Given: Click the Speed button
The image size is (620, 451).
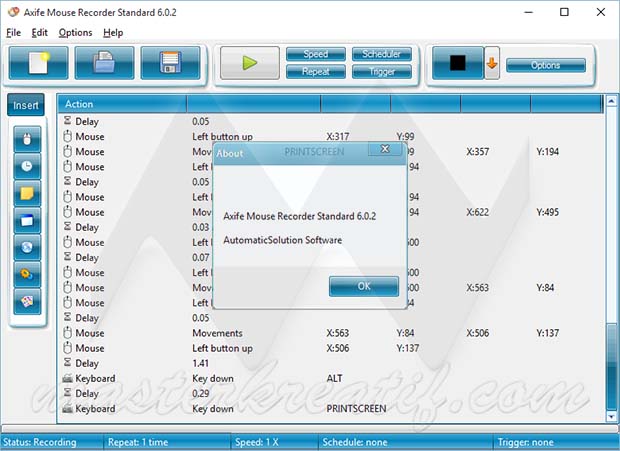Looking at the screenshot, I should point(316,54).
